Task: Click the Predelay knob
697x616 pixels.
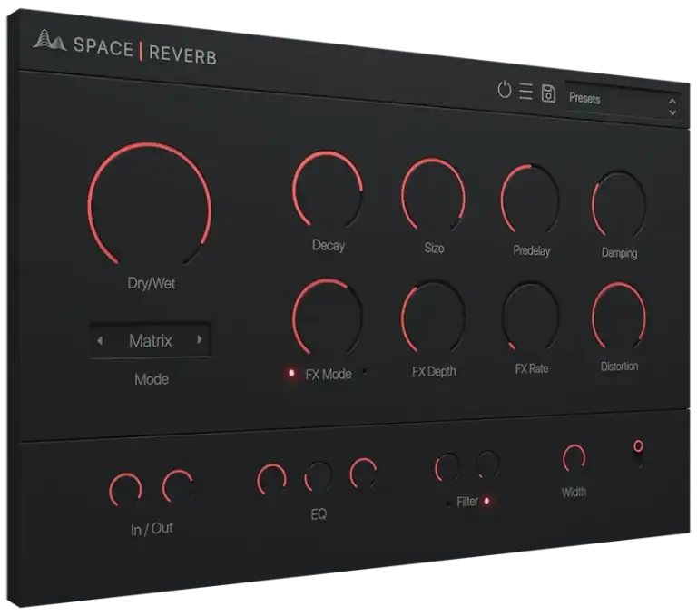Action: [530, 199]
